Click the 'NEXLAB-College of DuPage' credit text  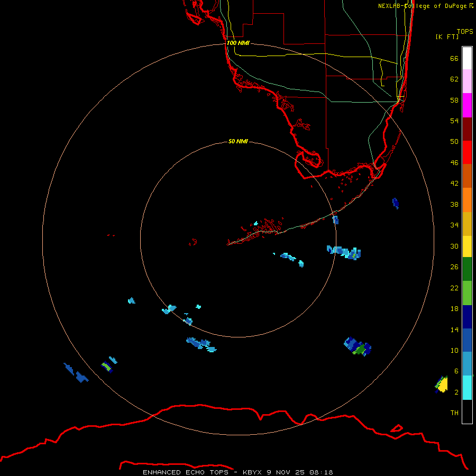point(422,6)
